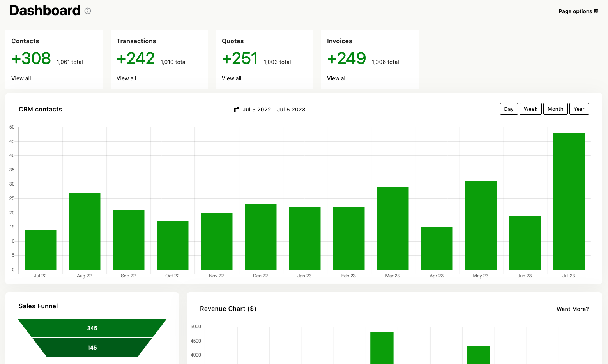Select Month grouping for CRM contacts
The width and height of the screenshot is (608, 364).
(555, 109)
